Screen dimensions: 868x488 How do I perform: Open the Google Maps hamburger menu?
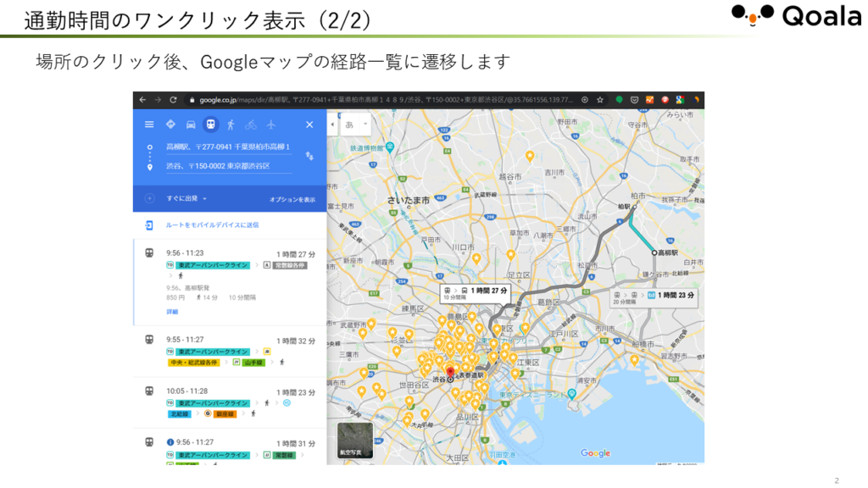point(149,125)
